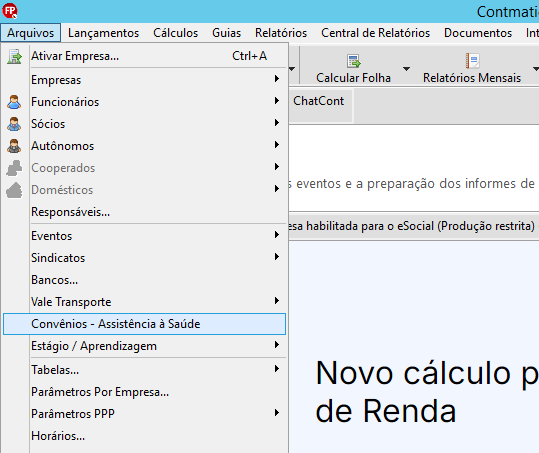Select Ativar Empresa... menu entry

point(144,56)
